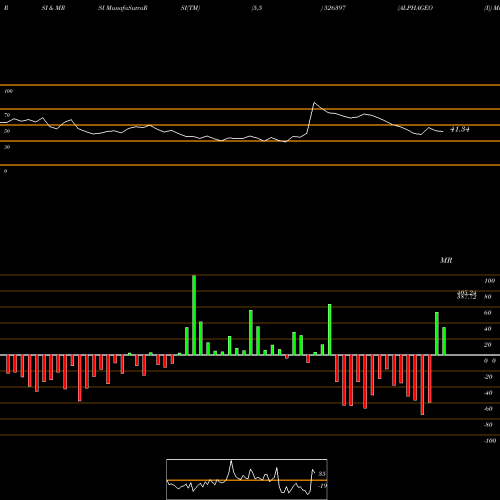Click the 100 label on MR axis
Viewport: 500px width, 500px height.
click(x=489, y=281)
